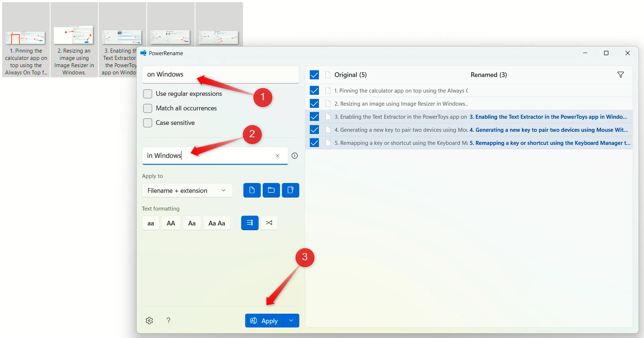Viewport: 644px width, 338px height.
Task: Uncheck '3. Enabling the Text Extractor' row
Action: pyautogui.click(x=314, y=117)
